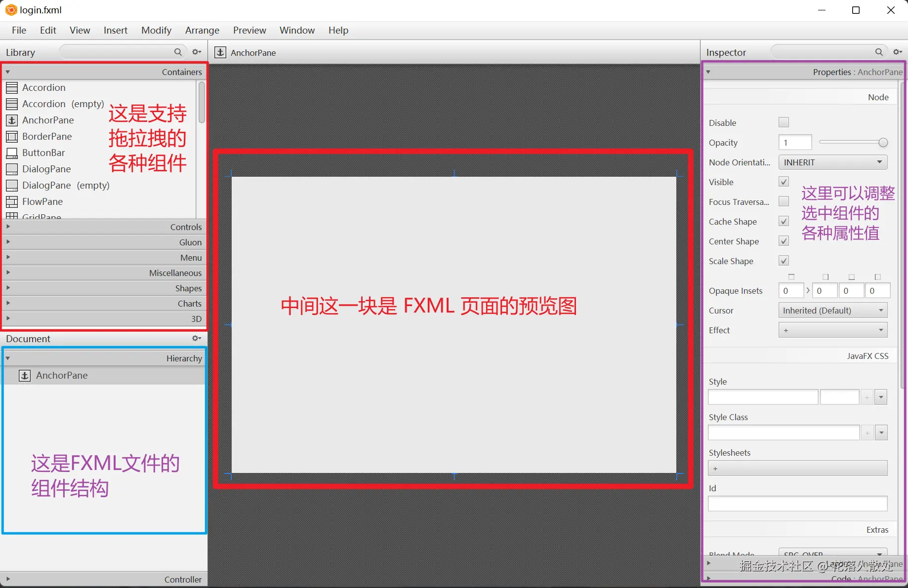Uncheck the Visible checkbox
This screenshot has height=588, width=908.
pyautogui.click(x=784, y=182)
